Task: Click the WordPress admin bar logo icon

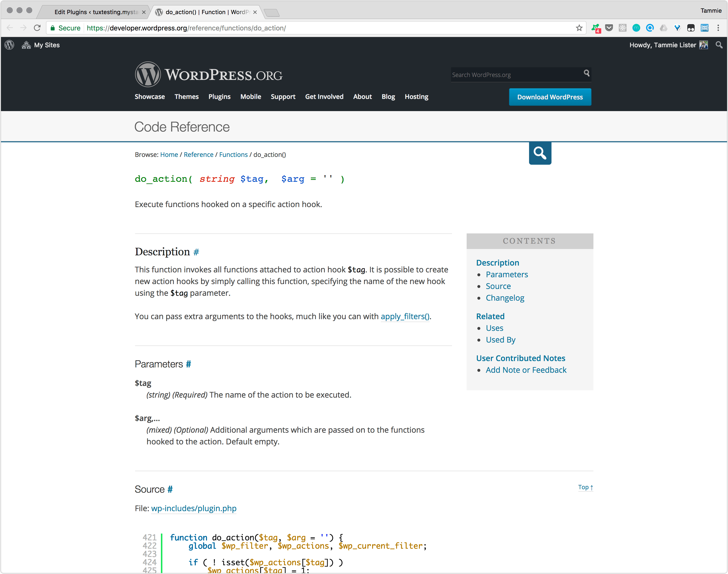Action: click(x=10, y=45)
